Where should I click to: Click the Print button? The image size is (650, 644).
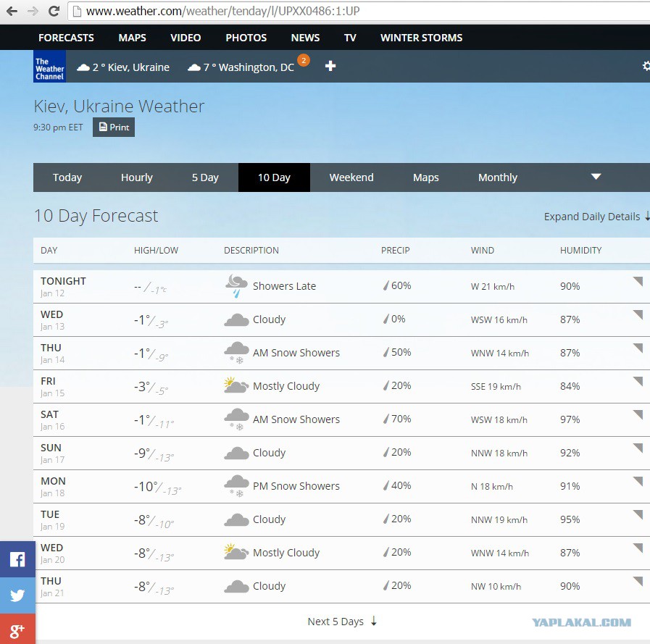pos(114,127)
